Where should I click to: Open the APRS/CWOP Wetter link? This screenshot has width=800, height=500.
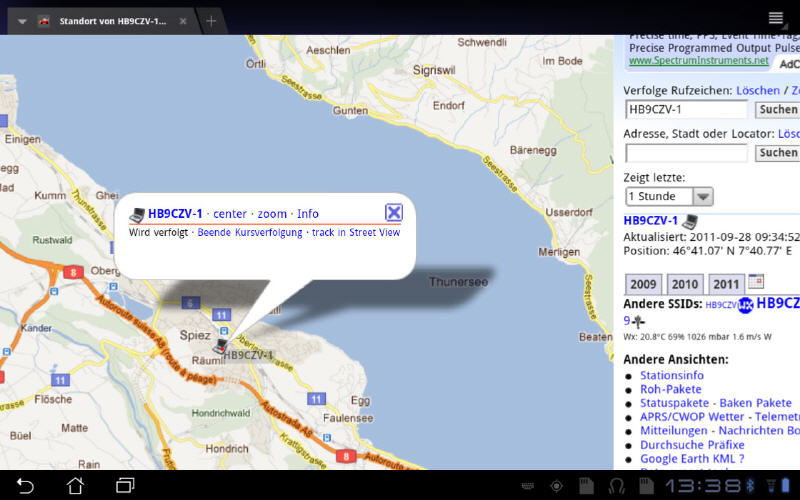click(x=692, y=417)
